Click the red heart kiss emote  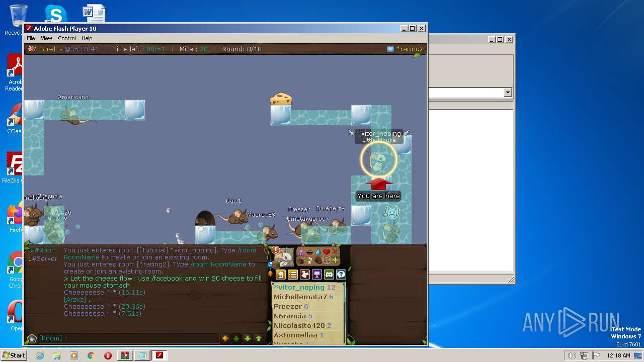click(x=327, y=252)
